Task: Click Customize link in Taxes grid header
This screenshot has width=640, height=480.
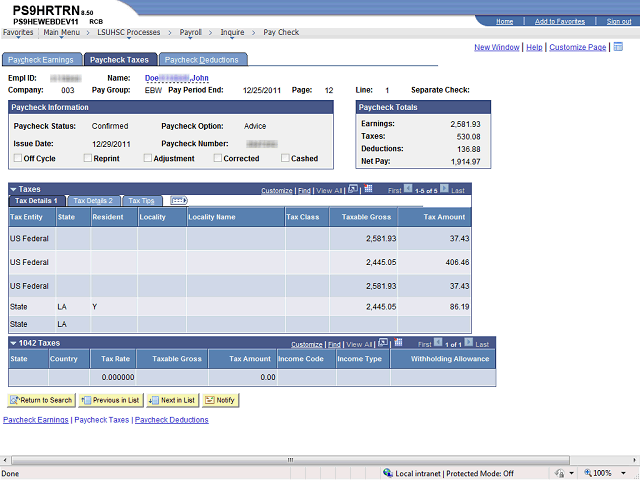Action: click(x=277, y=190)
